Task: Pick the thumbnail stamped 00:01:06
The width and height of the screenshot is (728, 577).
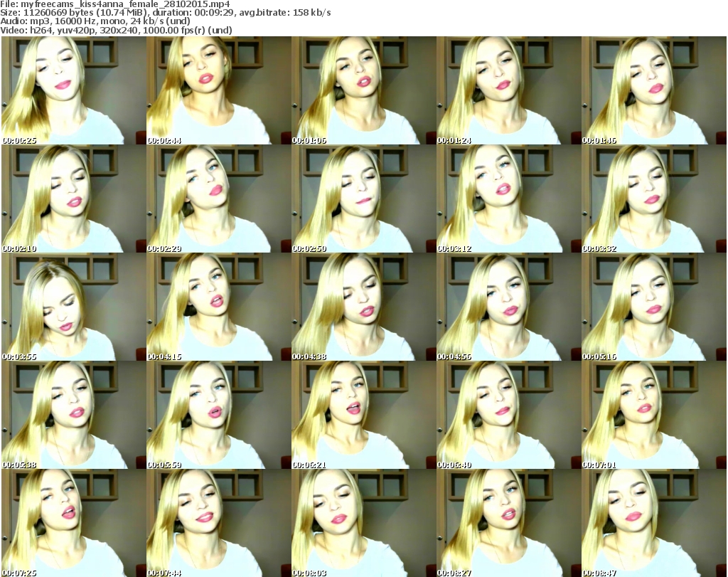Action: click(363, 90)
